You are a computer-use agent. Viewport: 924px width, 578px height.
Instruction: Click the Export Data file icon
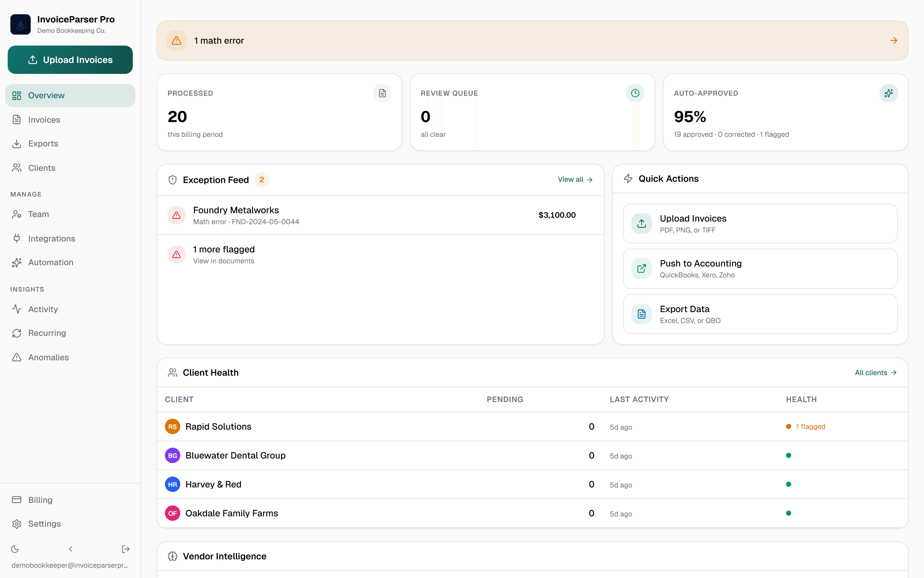click(x=642, y=314)
